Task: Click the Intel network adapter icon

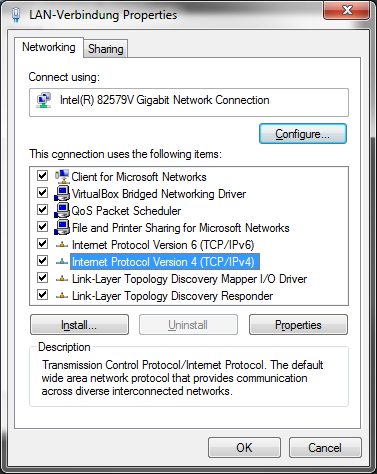Action: (x=44, y=101)
